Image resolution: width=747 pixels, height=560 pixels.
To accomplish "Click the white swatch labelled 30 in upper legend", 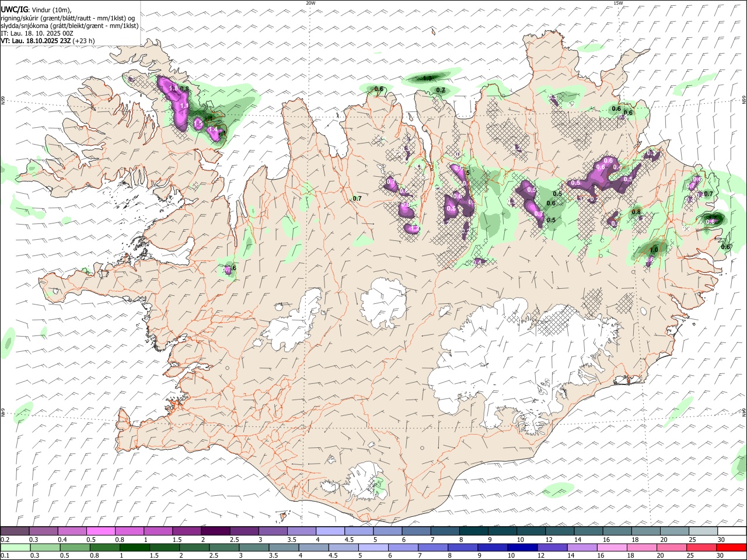I will (x=731, y=531).
